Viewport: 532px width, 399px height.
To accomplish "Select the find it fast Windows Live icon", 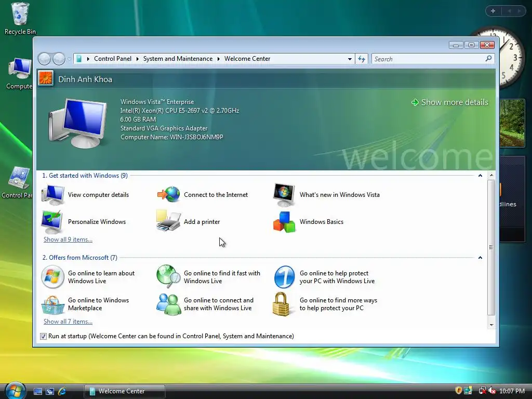I will 169,276.
